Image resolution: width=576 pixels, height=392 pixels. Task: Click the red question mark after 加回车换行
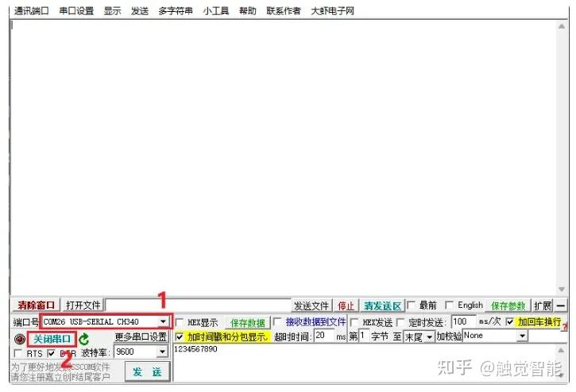coord(565,326)
